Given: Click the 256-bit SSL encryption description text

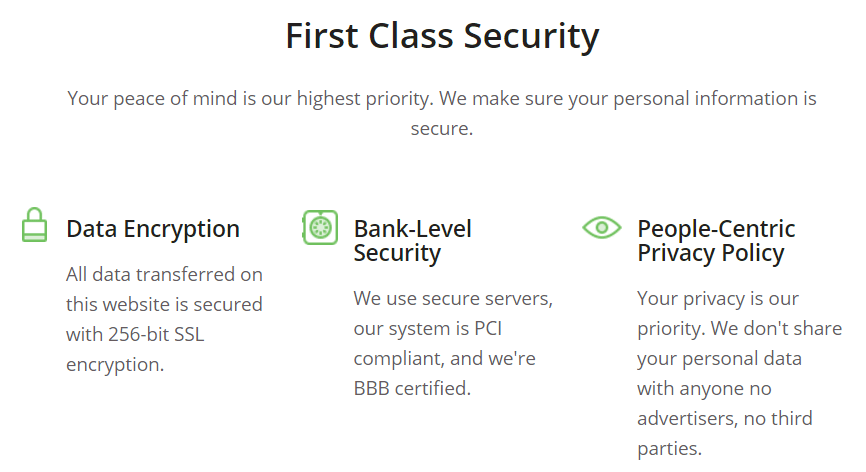Looking at the screenshot, I should point(165,319).
